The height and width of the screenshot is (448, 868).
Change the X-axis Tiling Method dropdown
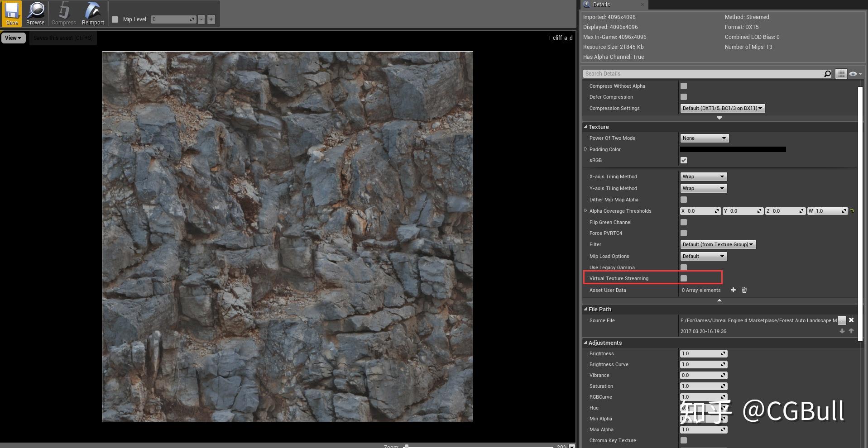coord(703,176)
